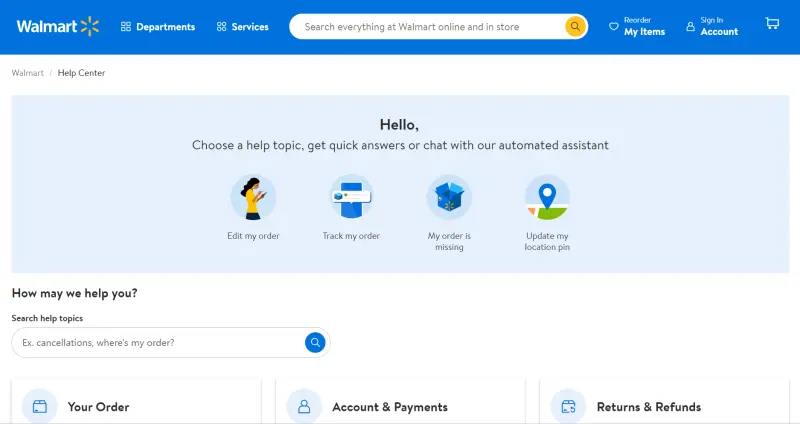Click the Sign In person icon
The height and width of the screenshot is (424, 800).
click(690, 27)
